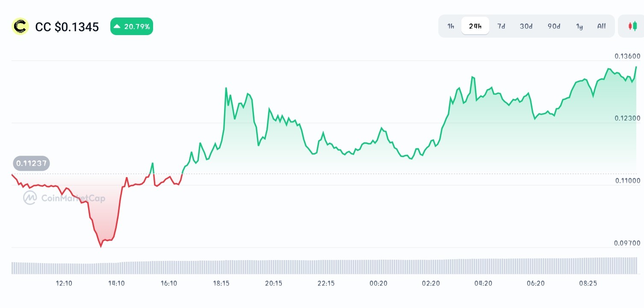The width and height of the screenshot is (644, 308).
Task: Click the red price dip low point
Action: pyautogui.click(x=101, y=246)
